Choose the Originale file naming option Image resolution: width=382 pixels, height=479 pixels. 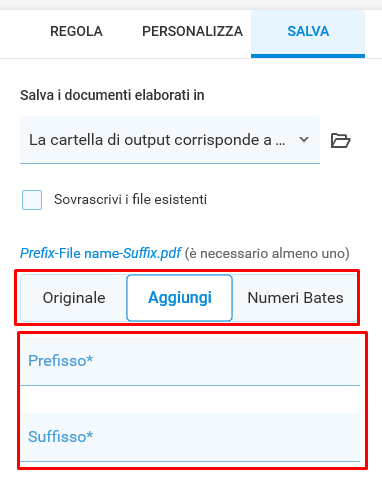[74, 298]
